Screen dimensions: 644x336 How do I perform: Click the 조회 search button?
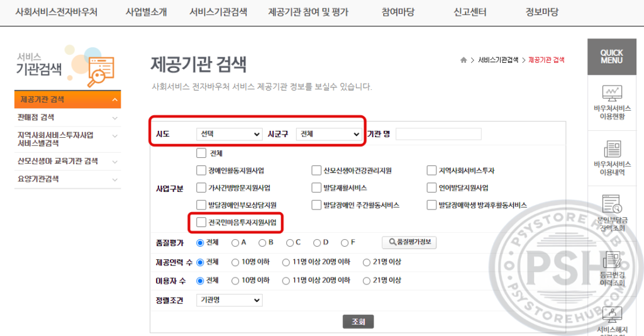tap(358, 322)
